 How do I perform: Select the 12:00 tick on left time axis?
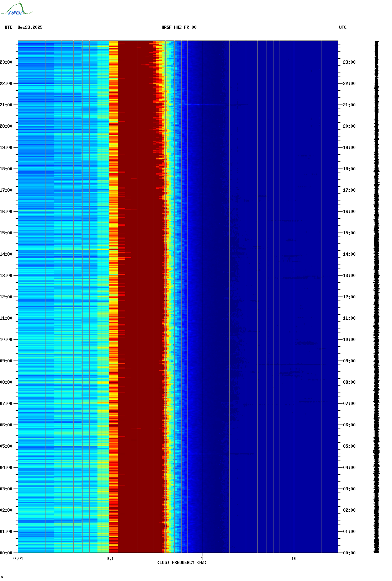6,297
